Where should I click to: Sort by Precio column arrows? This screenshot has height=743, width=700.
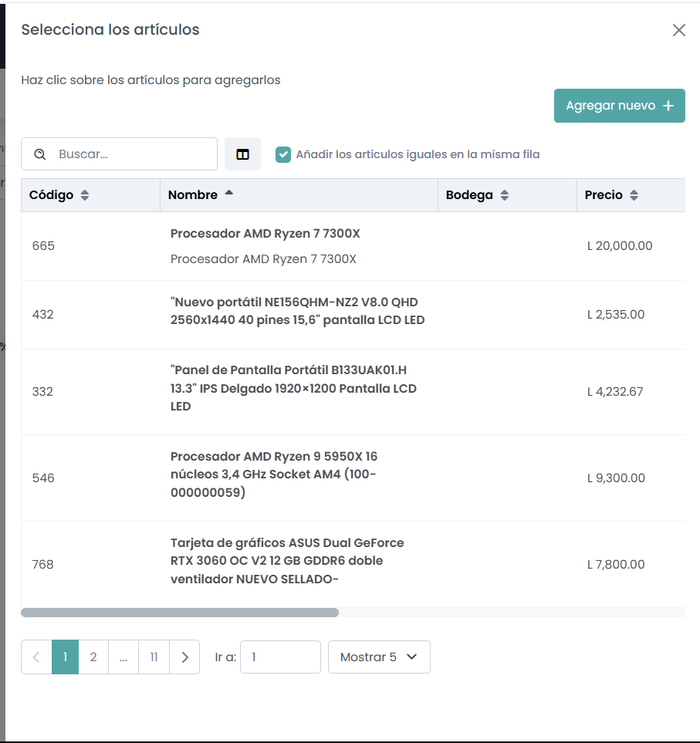click(x=634, y=196)
